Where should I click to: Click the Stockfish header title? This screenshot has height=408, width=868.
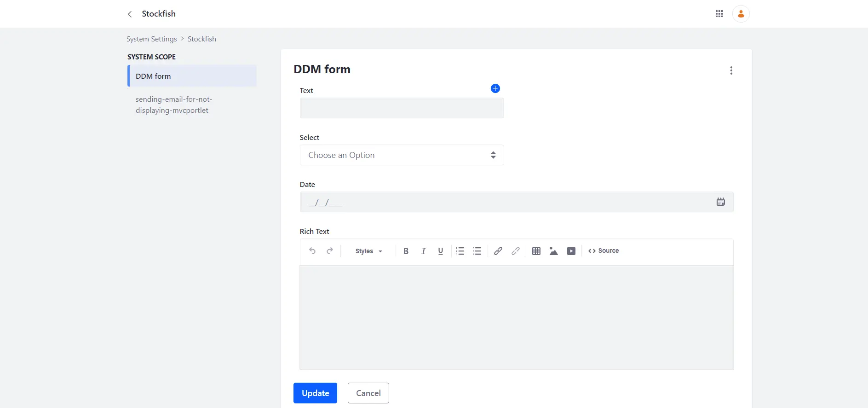pyautogui.click(x=159, y=14)
